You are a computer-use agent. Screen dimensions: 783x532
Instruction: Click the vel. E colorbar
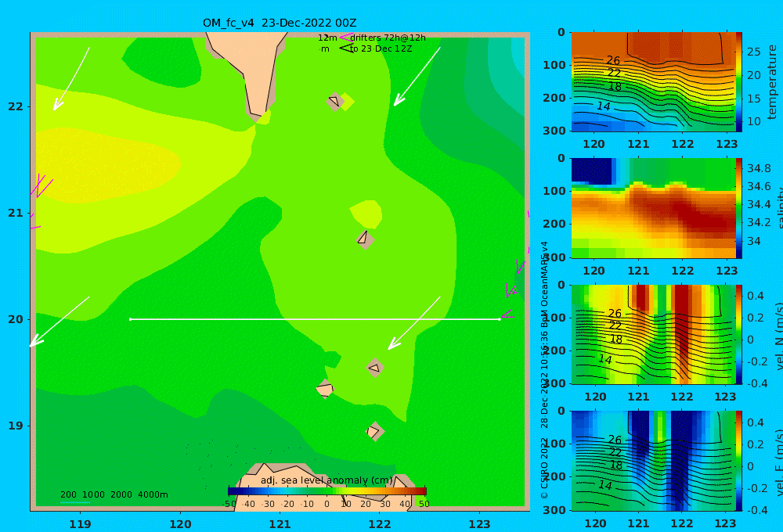click(738, 461)
